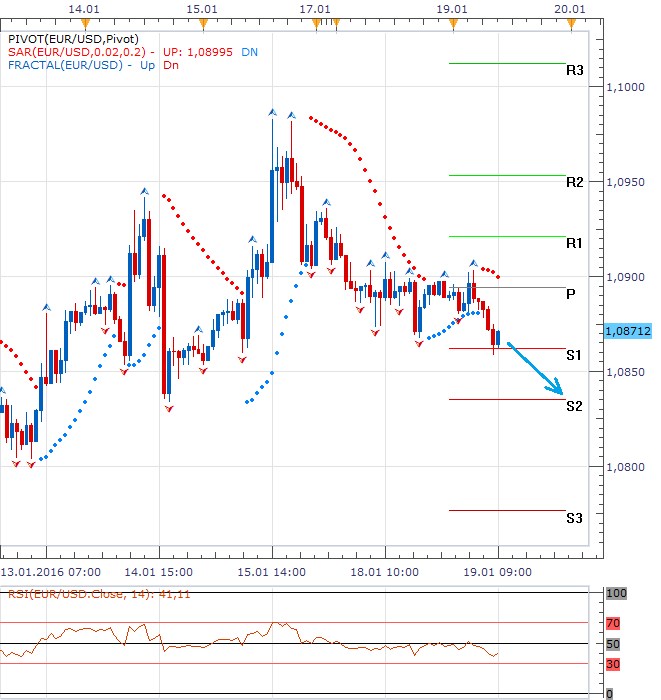The height and width of the screenshot is (700, 661).
Task: Click the P pivot level label
Action: 570,294
